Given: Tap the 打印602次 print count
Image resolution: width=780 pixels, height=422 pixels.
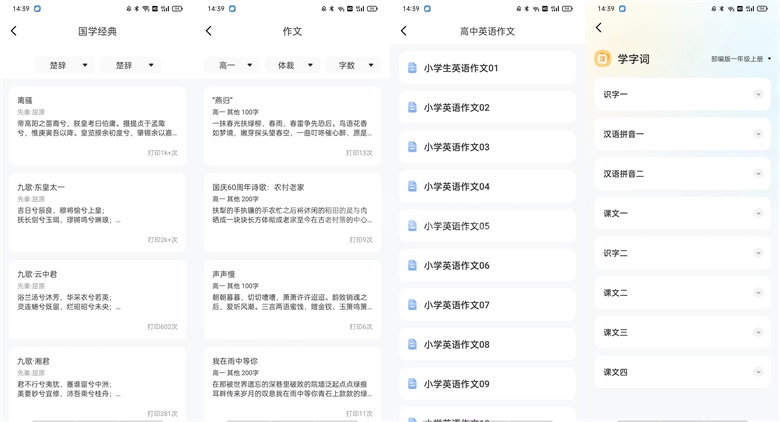Looking at the screenshot, I should [163, 327].
